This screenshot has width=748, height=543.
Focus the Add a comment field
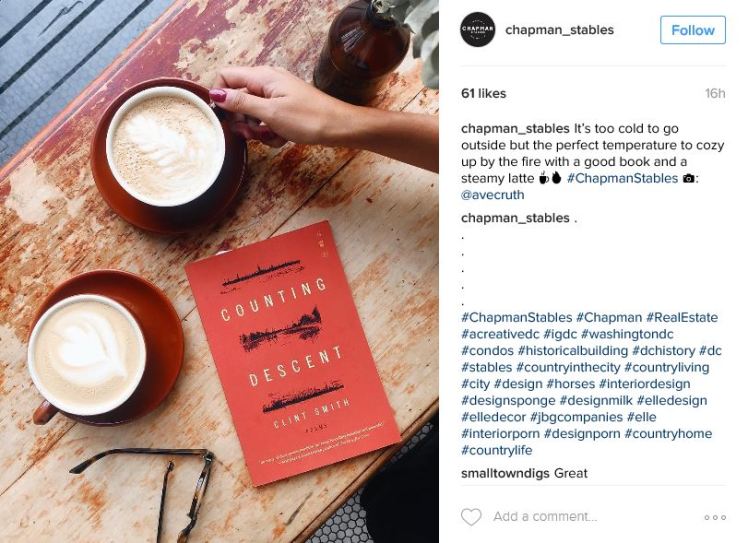tap(545, 517)
